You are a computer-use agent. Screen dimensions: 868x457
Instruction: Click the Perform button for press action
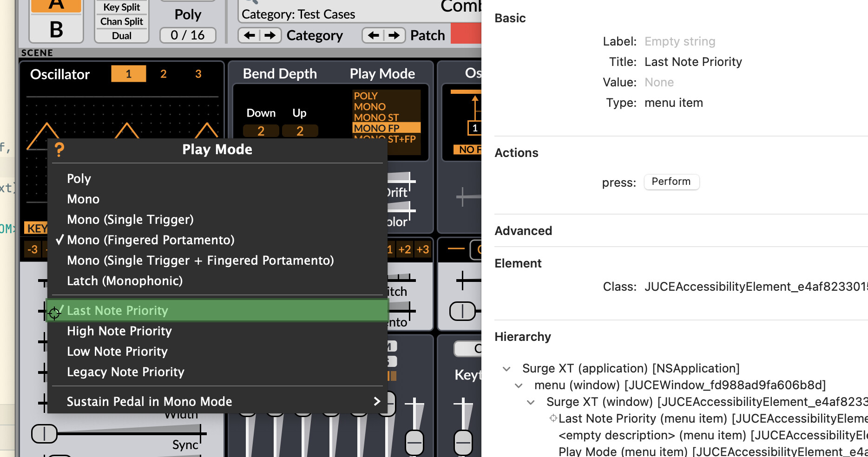(671, 182)
